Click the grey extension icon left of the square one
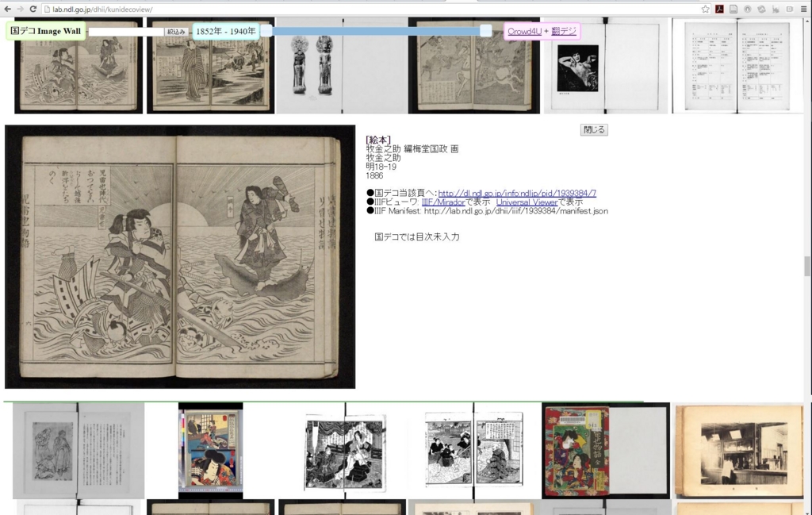The image size is (812, 515). click(x=776, y=9)
